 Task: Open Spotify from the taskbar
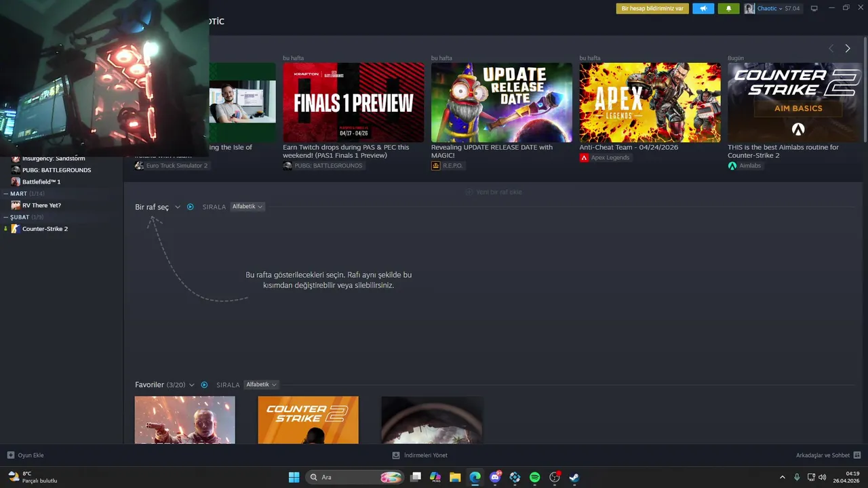pyautogui.click(x=534, y=477)
